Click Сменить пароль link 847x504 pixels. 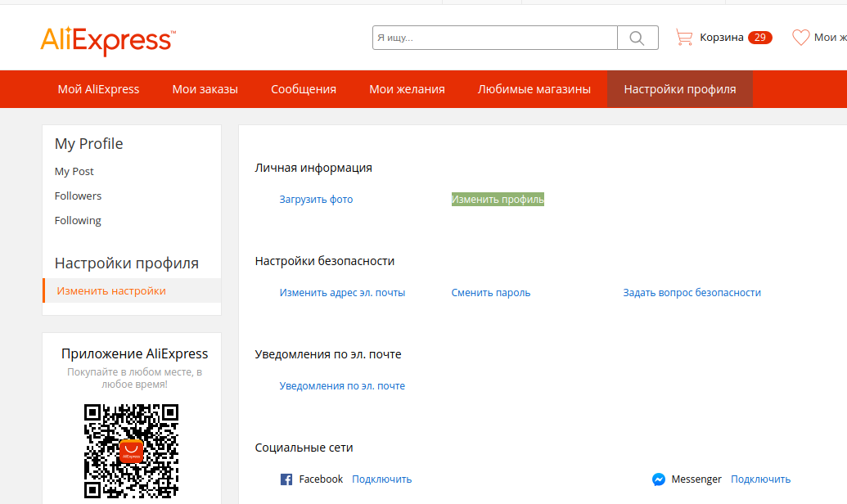tap(490, 293)
